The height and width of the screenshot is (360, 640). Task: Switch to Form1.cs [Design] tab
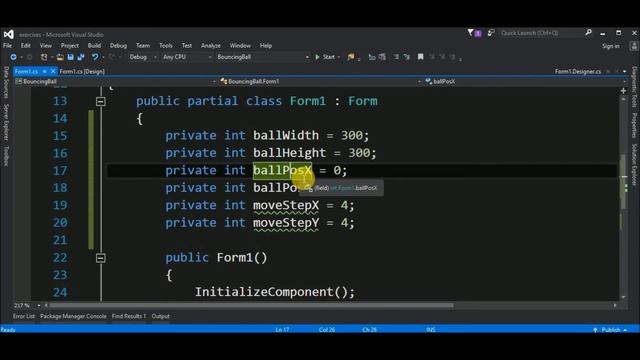(x=82, y=71)
